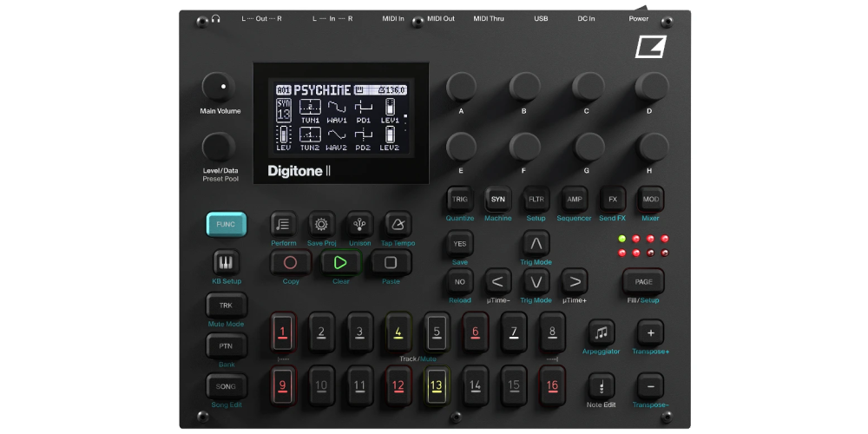868x434 pixels.
Task: Tap the Tap Tempo metronome button
Action: coord(398,224)
